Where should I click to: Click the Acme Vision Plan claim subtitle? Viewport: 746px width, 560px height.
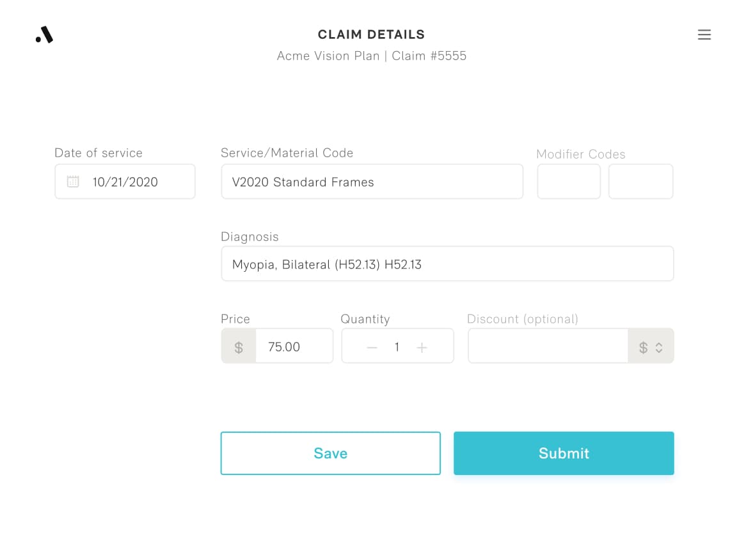pyautogui.click(x=371, y=56)
